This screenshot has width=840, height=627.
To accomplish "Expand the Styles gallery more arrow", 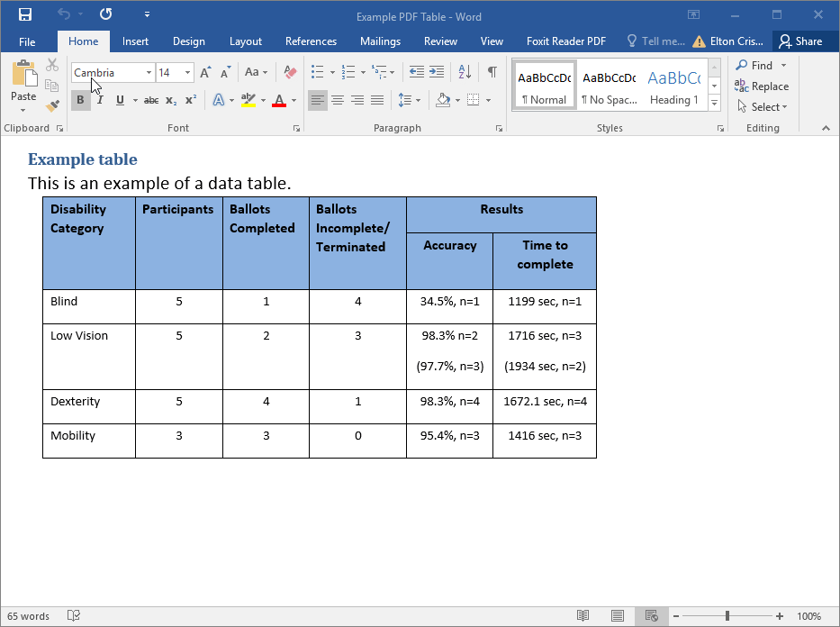I will coord(714,104).
